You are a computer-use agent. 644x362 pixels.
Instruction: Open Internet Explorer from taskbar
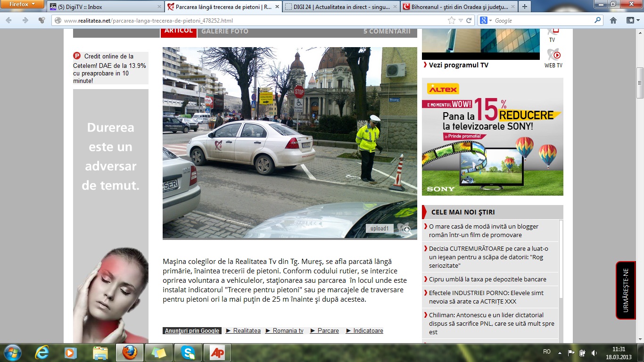click(42, 353)
